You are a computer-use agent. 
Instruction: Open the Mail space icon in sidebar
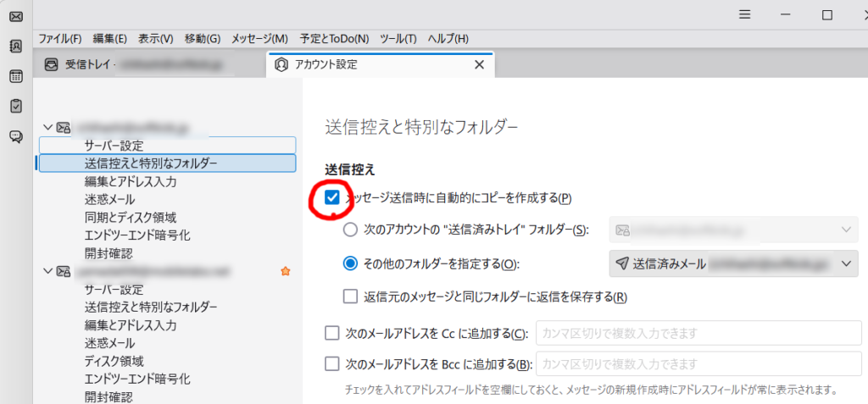[16, 17]
